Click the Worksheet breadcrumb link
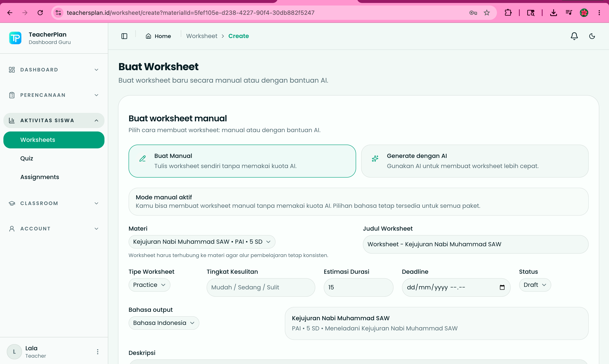This screenshot has width=609, height=364. tap(202, 36)
